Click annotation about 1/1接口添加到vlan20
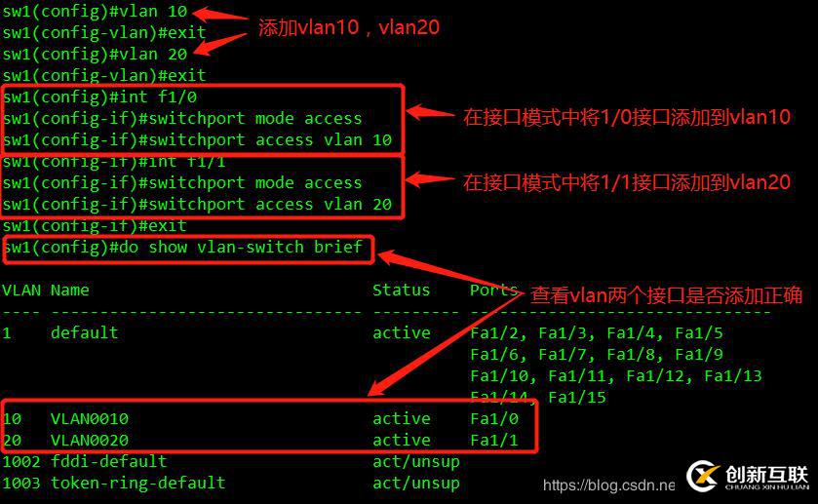Image resolution: width=818 pixels, height=504 pixels. [x=627, y=182]
